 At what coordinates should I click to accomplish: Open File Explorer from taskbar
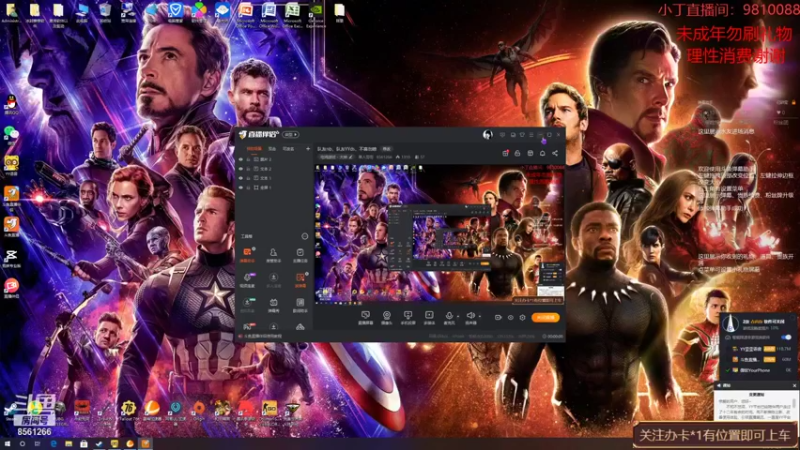68,444
